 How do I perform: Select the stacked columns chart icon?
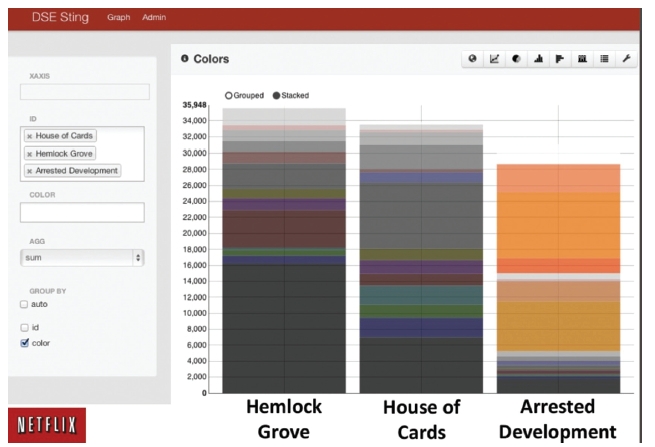pyautogui.click(x=582, y=59)
